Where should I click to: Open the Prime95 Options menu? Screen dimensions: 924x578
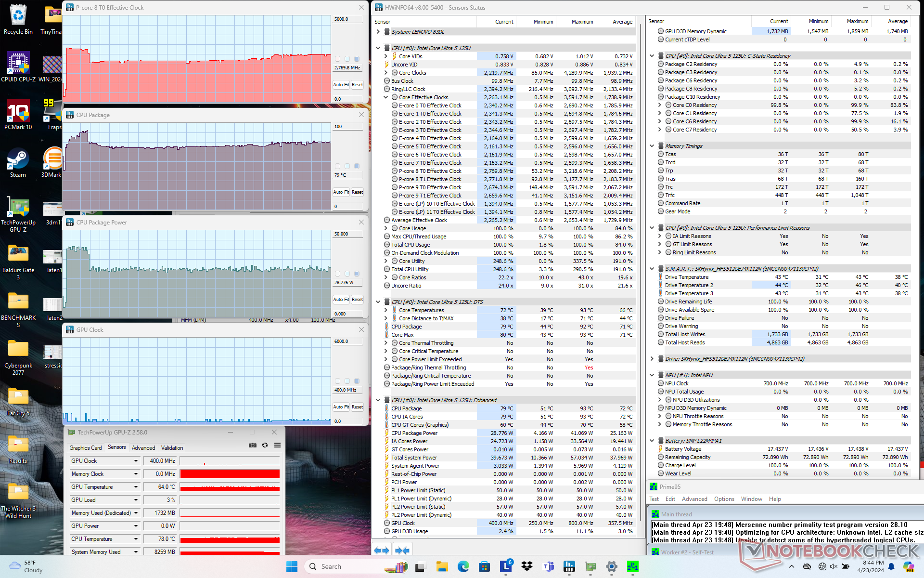tap(724, 499)
